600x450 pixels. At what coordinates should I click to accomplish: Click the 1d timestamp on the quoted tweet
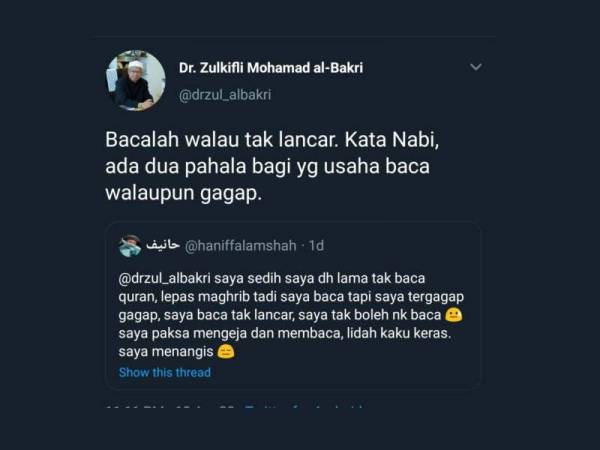tap(316, 246)
